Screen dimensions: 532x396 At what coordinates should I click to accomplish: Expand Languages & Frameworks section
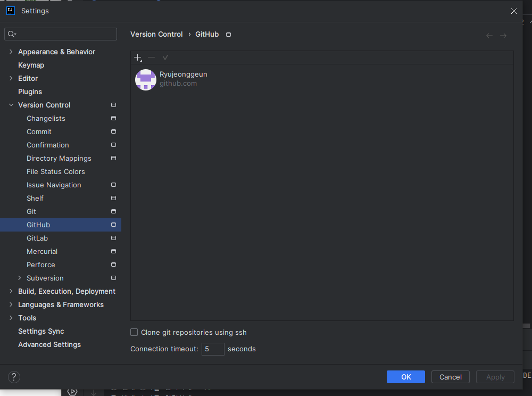click(11, 304)
